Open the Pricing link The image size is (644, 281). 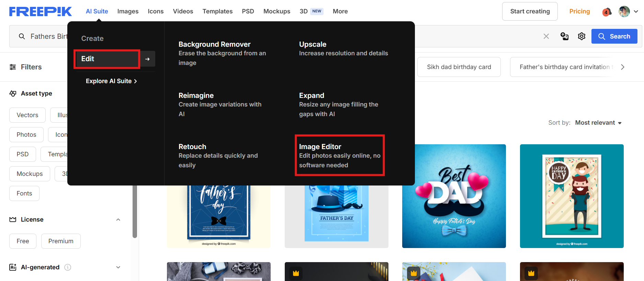(x=579, y=11)
